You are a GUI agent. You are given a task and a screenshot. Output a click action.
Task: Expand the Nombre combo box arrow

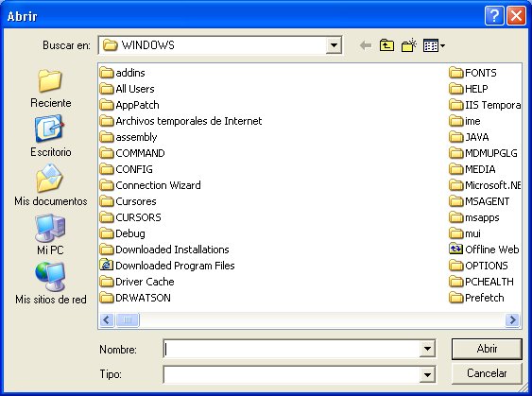pos(427,349)
